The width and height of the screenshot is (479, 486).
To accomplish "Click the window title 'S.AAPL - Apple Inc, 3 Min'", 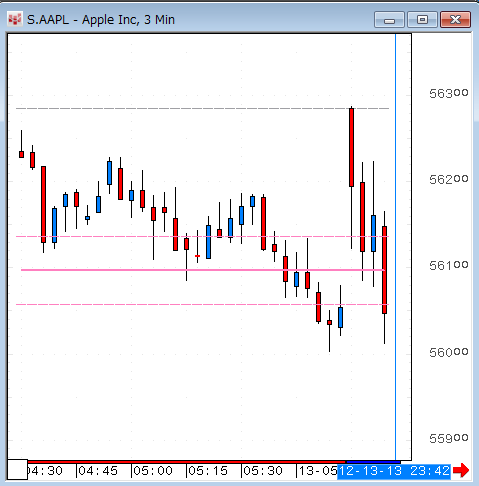I will (101, 20).
